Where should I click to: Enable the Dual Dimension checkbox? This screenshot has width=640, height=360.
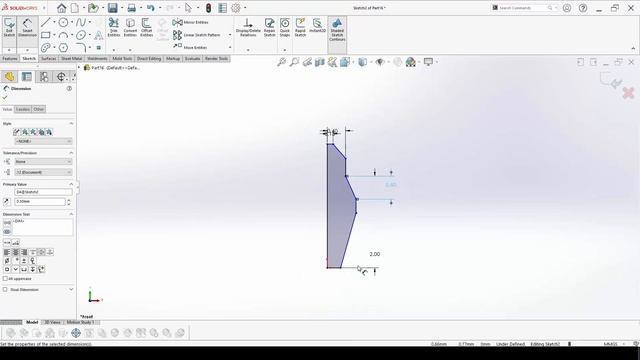pyautogui.click(x=5, y=289)
